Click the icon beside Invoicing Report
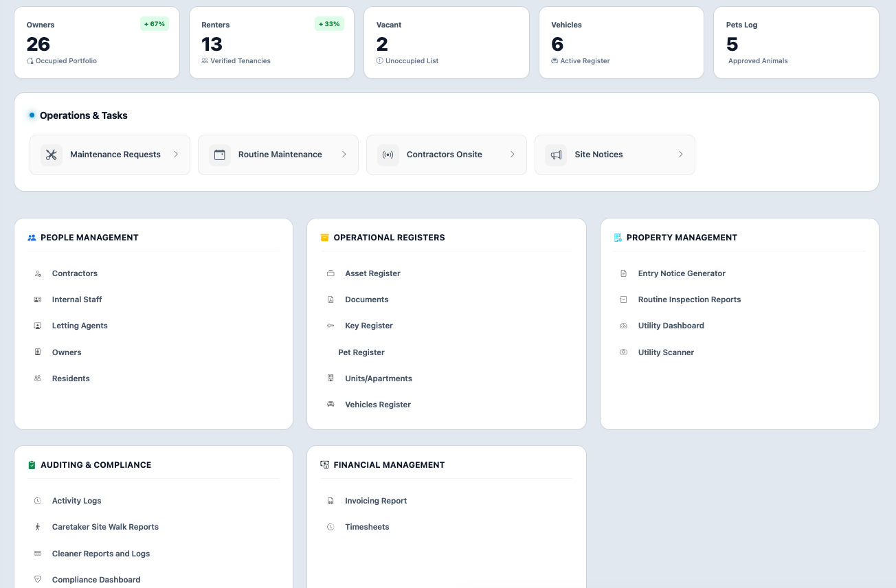 point(331,501)
